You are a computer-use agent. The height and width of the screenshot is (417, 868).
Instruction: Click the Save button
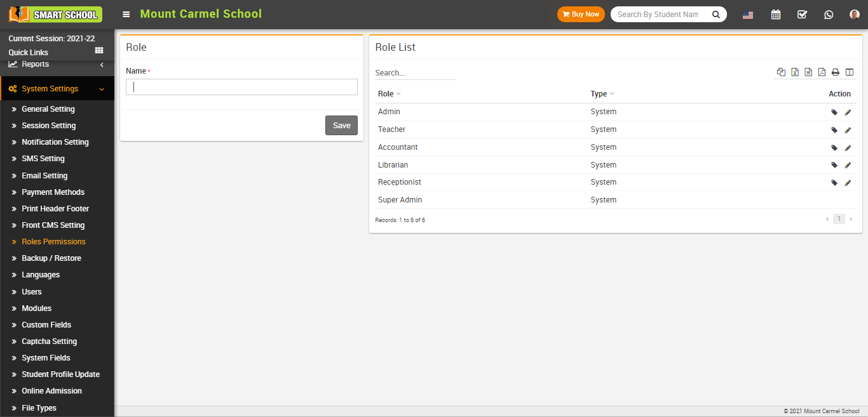[x=341, y=125]
